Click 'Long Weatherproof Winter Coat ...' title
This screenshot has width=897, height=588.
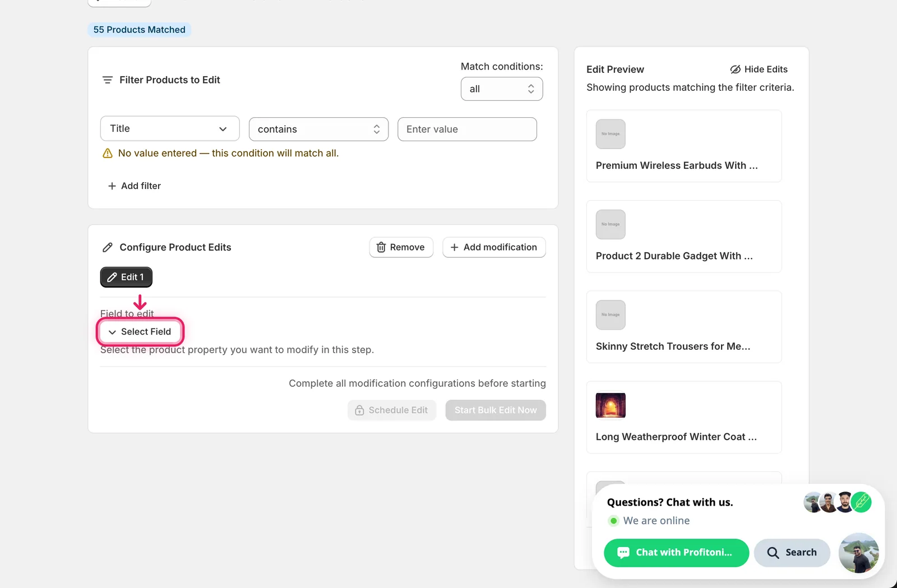click(x=676, y=437)
